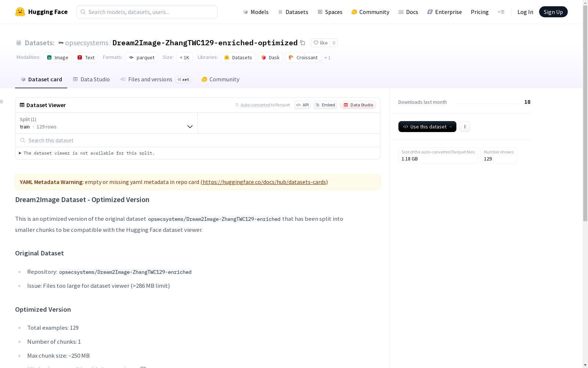Open the Pricing page
This screenshot has height=368, width=588.
(x=480, y=12)
